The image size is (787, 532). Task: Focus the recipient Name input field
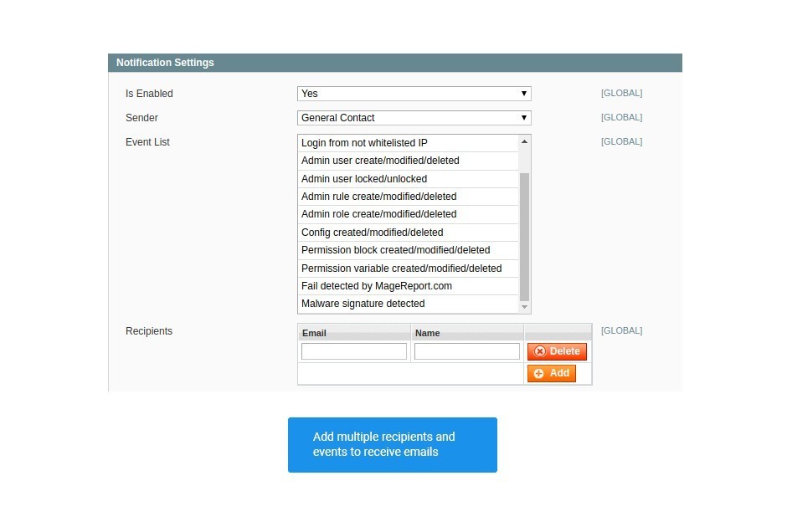click(x=467, y=351)
